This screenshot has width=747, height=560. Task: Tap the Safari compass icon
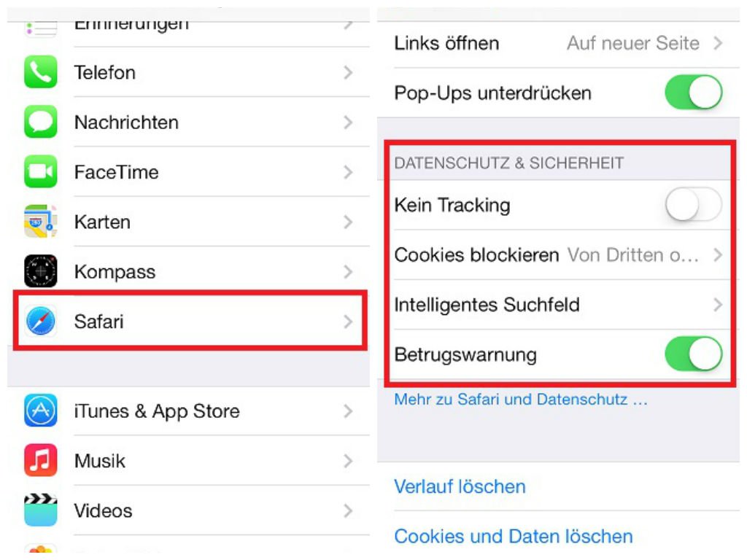pos(41,322)
